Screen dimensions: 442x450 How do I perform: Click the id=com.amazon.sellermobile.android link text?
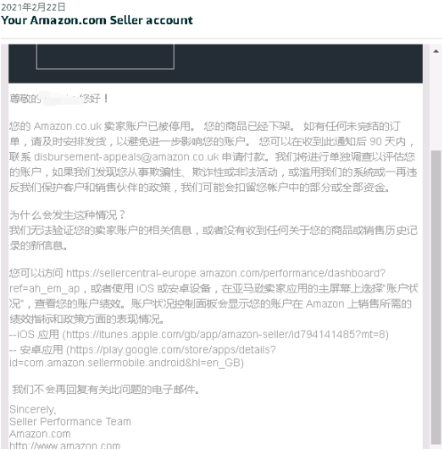[125, 363]
